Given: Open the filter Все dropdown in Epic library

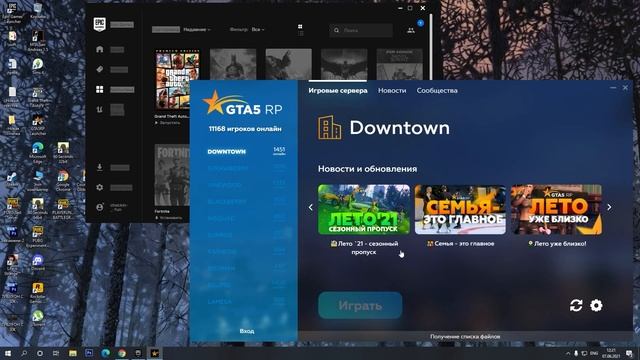Looking at the screenshot, I should pos(258,29).
